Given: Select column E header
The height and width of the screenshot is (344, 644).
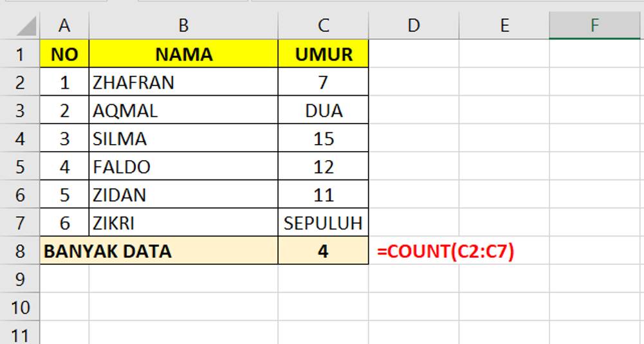Looking at the screenshot, I should coord(504,26).
